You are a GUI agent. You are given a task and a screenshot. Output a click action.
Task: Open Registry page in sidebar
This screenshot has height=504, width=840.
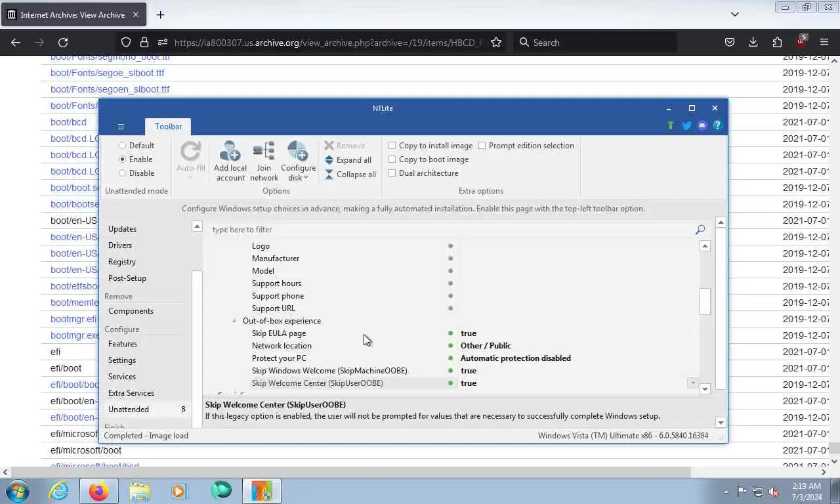click(122, 262)
